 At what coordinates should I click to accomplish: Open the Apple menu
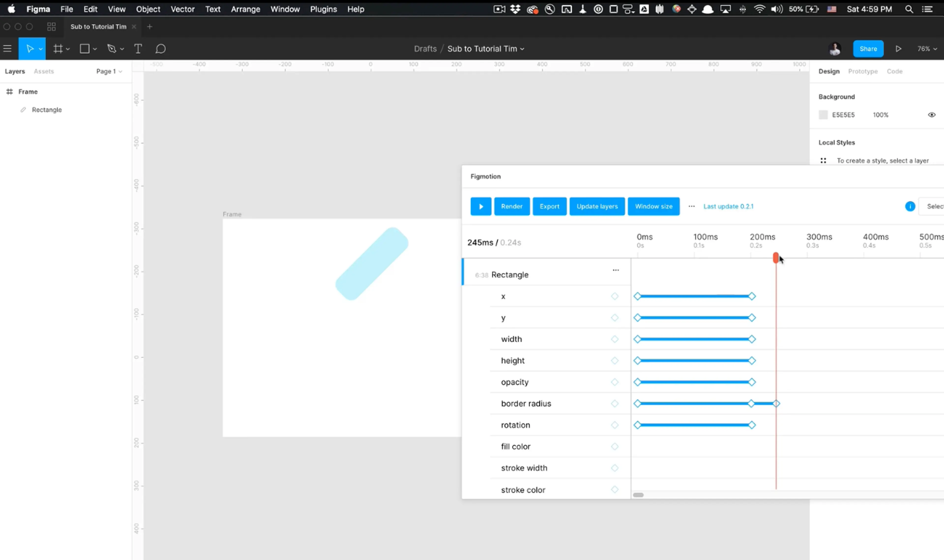coord(11,9)
